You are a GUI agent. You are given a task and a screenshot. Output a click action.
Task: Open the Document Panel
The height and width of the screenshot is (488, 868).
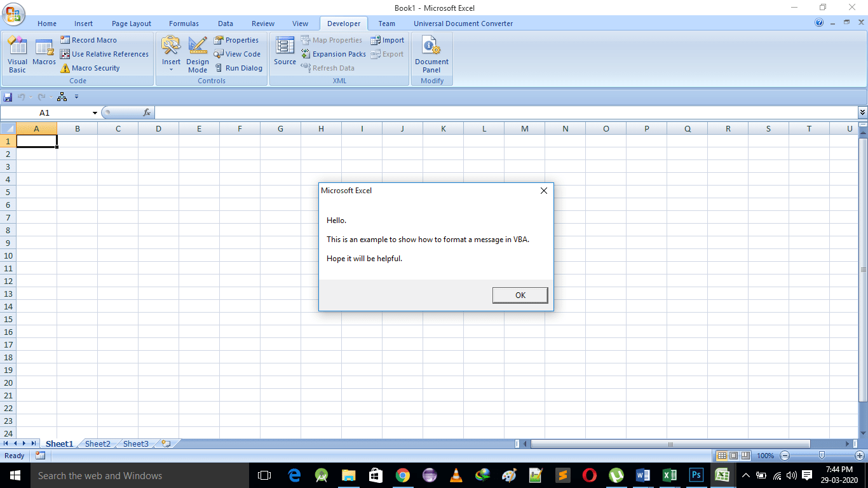coord(431,55)
